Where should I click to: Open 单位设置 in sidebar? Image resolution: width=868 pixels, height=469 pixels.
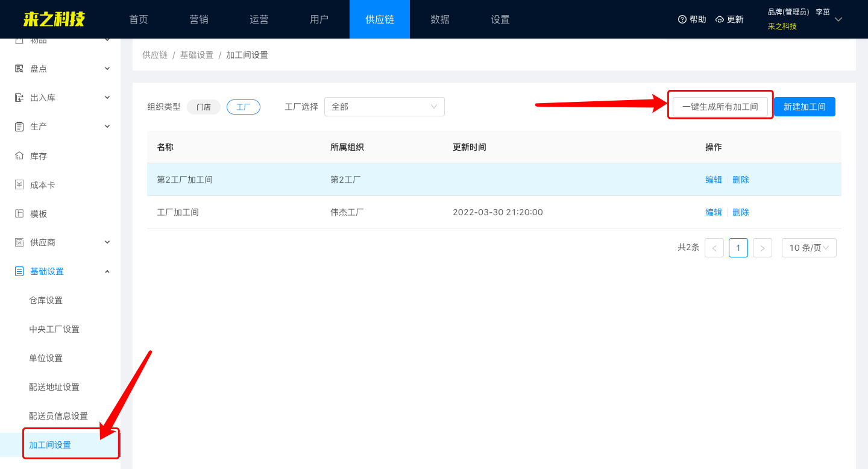coord(46,358)
